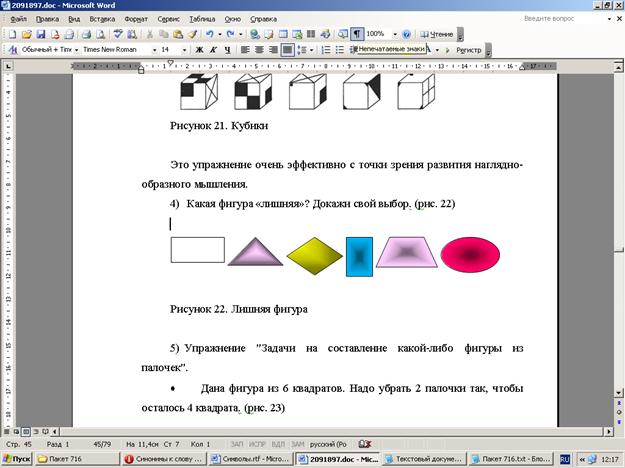Open the 100% zoom dropdown
The image size is (625, 468).
pos(393,34)
